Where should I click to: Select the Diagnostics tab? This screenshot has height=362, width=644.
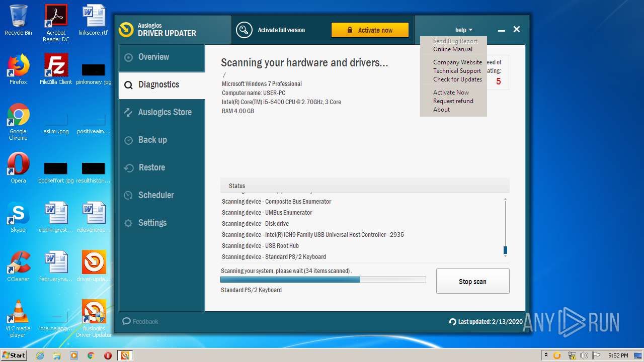pyautogui.click(x=162, y=85)
